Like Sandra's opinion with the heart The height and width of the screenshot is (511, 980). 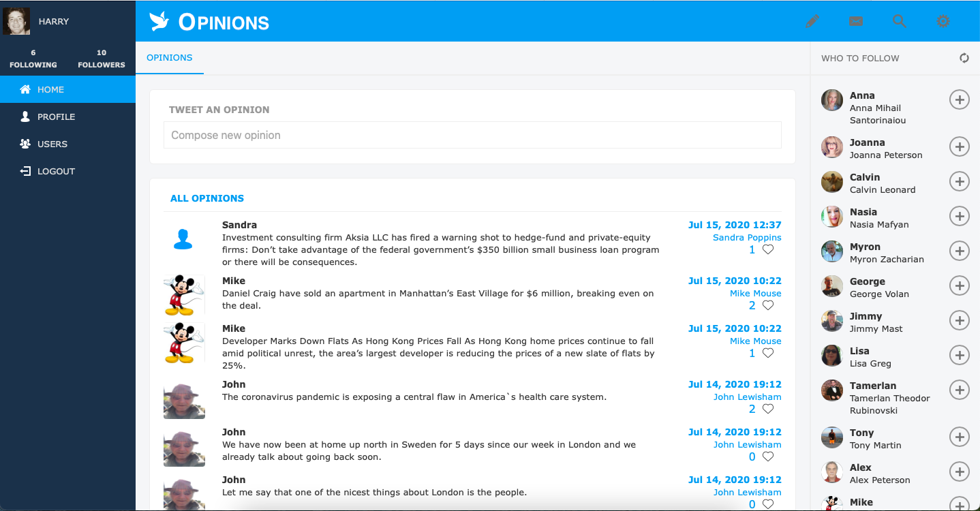768,249
